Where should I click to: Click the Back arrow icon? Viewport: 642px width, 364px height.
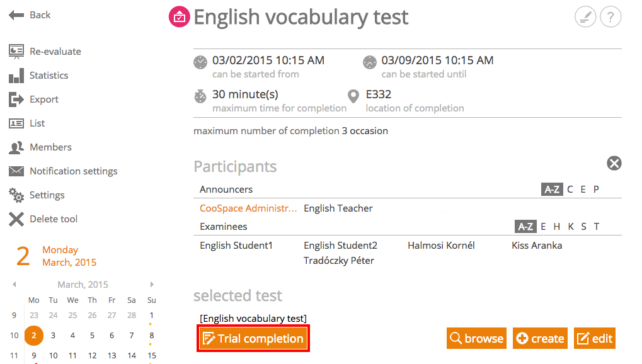point(16,15)
